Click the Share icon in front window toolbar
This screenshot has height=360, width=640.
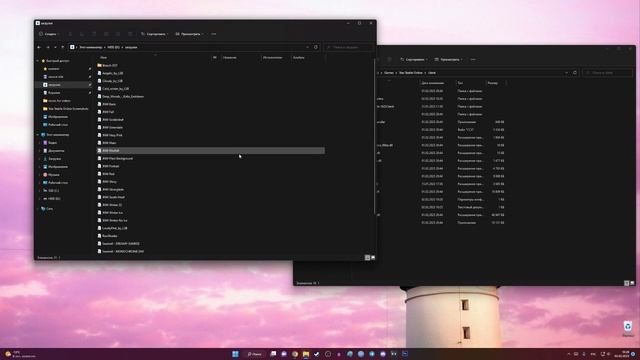118,34
